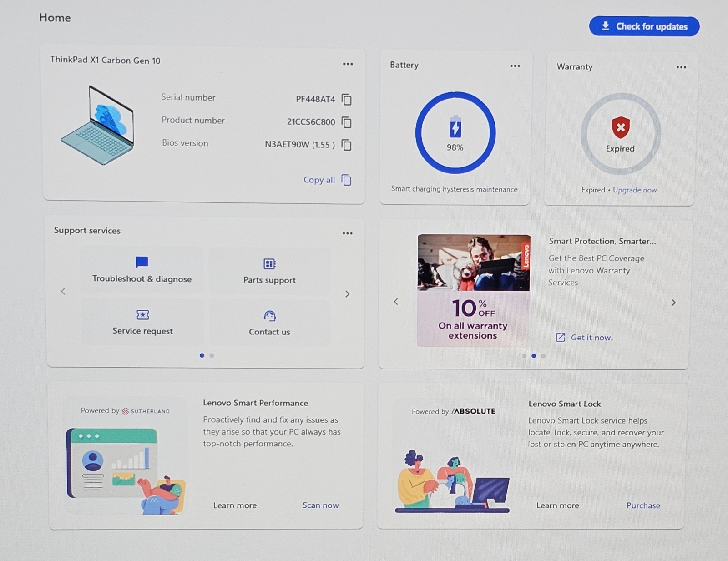Click Learn more under Lenovo Smart Lock
The image size is (728, 561).
click(558, 505)
